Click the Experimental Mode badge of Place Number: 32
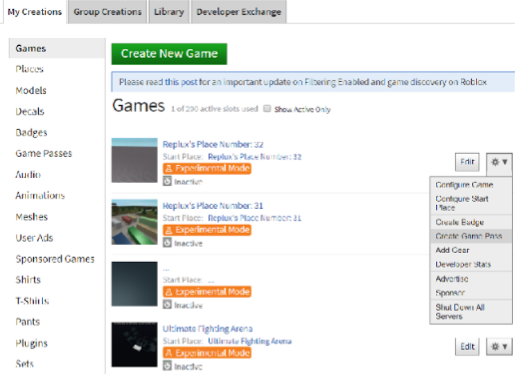 click(207, 168)
